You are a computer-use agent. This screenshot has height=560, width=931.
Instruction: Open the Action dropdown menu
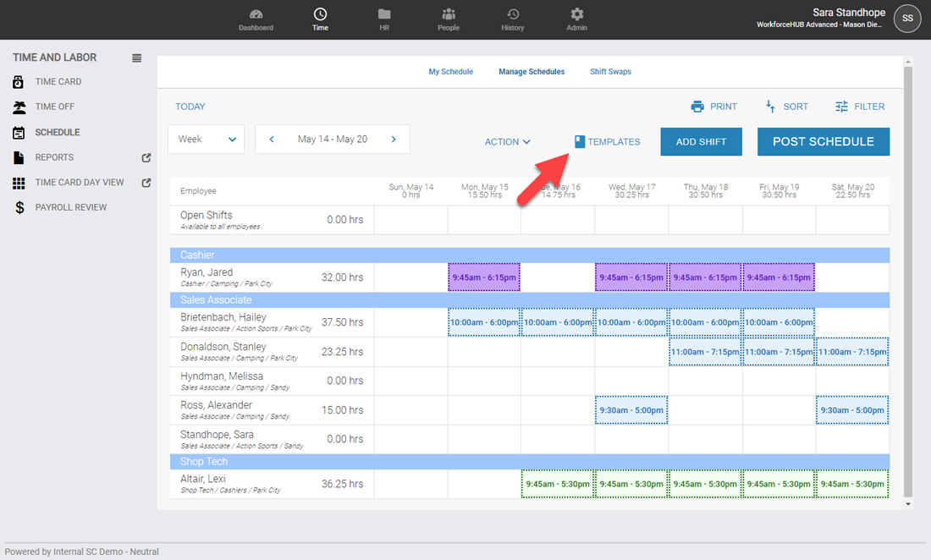tap(507, 142)
